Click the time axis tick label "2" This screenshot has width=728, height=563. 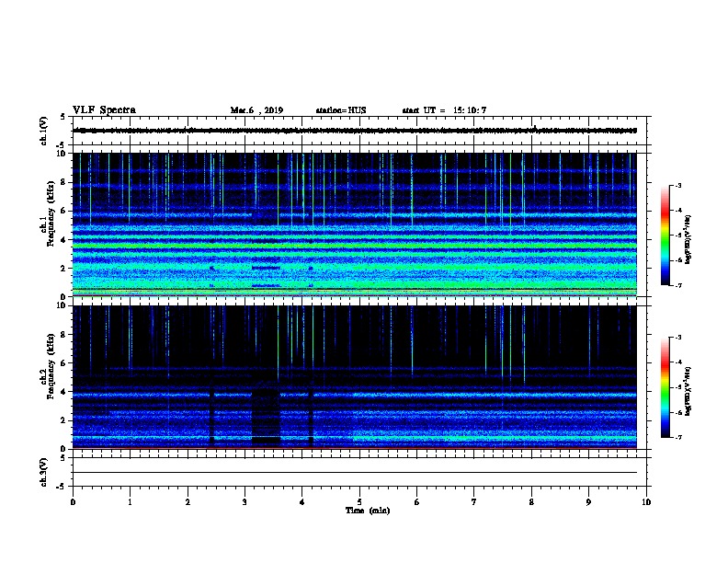coord(188,502)
